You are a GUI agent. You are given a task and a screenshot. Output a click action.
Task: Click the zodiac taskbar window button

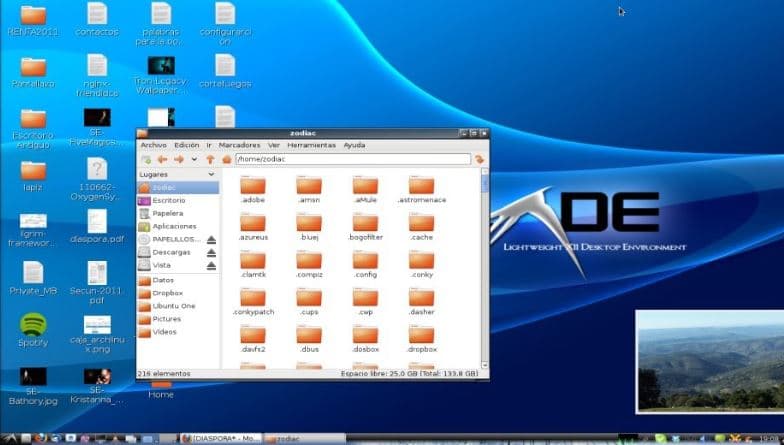pos(304,438)
